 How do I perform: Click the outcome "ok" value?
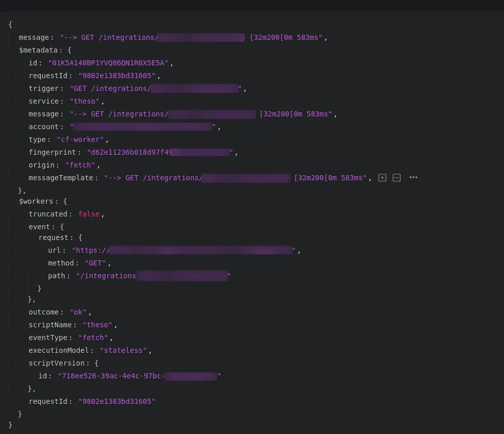[x=78, y=312]
